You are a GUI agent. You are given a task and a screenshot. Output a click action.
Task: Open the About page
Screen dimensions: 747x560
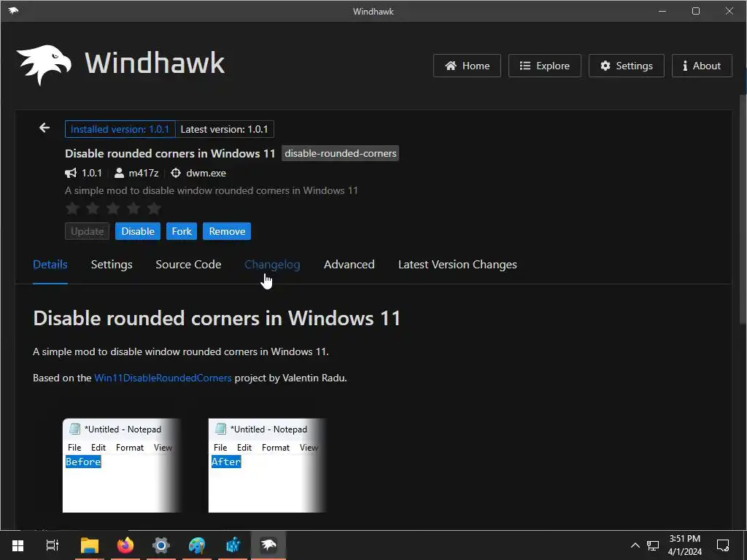coord(702,66)
